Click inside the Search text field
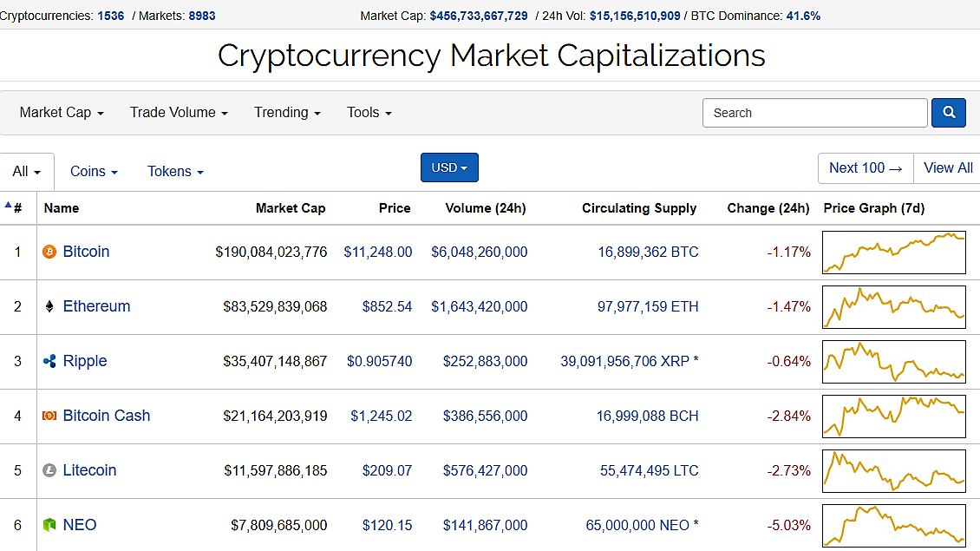980x551 pixels. coord(814,113)
